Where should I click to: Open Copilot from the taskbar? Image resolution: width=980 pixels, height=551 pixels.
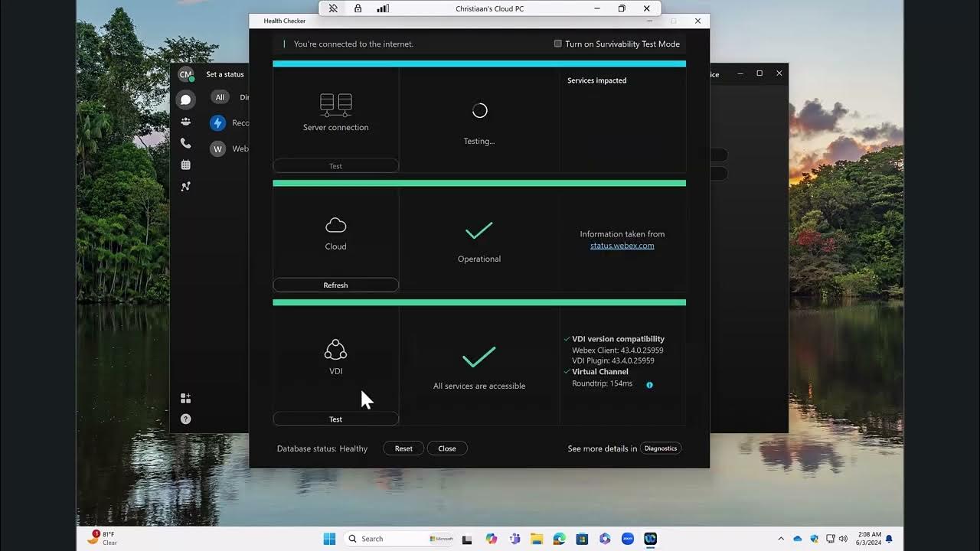492,539
